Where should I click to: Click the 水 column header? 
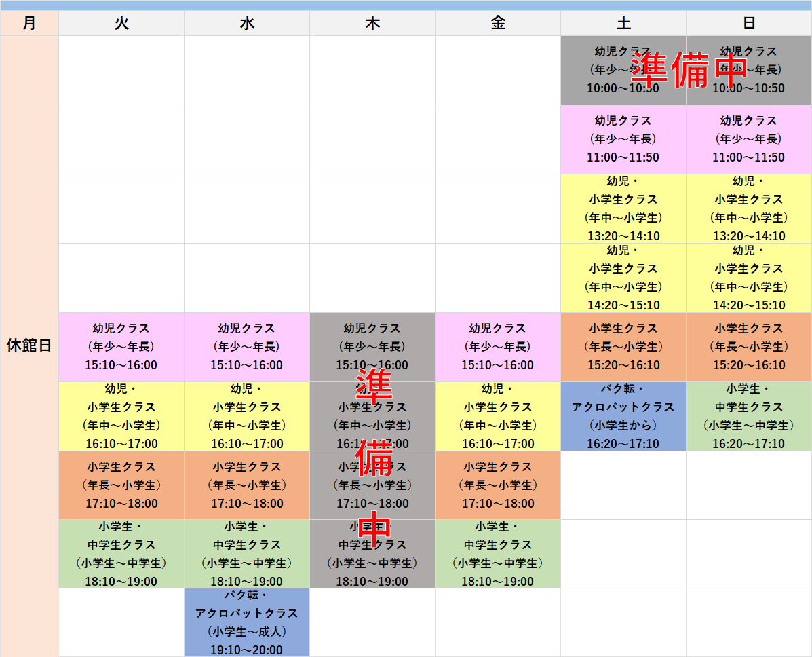coord(247,23)
